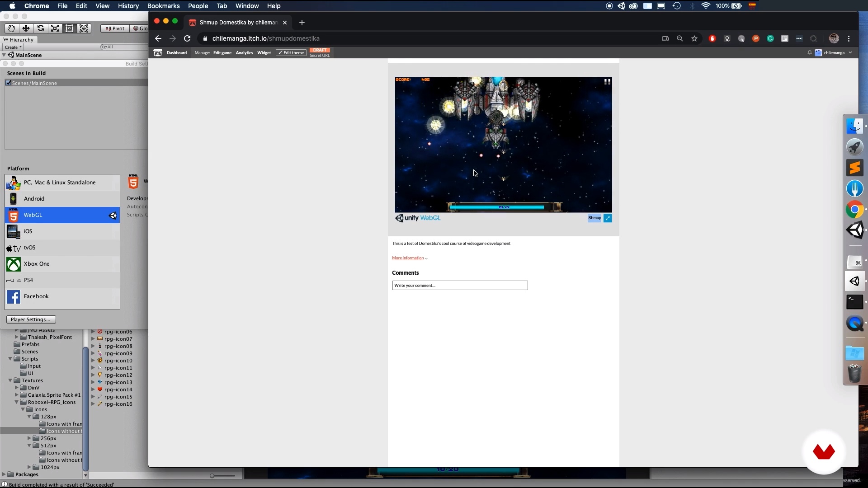Select the Rect tool in Unity toolbar
Viewport: 868px width, 488px height.
(x=69, y=28)
